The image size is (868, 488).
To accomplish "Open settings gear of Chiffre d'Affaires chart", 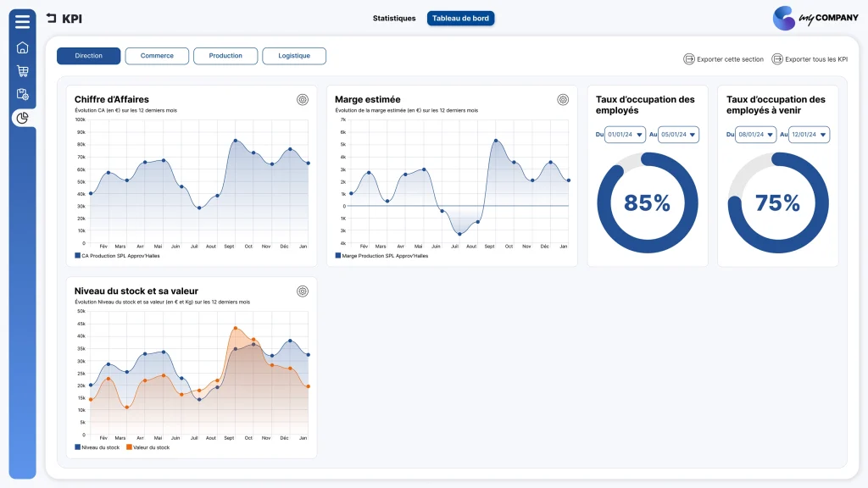I will point(303,100).
